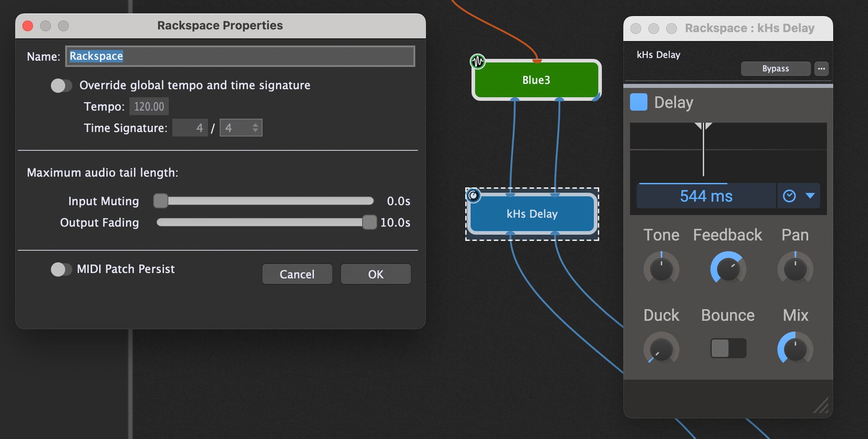Enable override global tempo and time signature
The image size is (868, 439).
coord(61,85)
